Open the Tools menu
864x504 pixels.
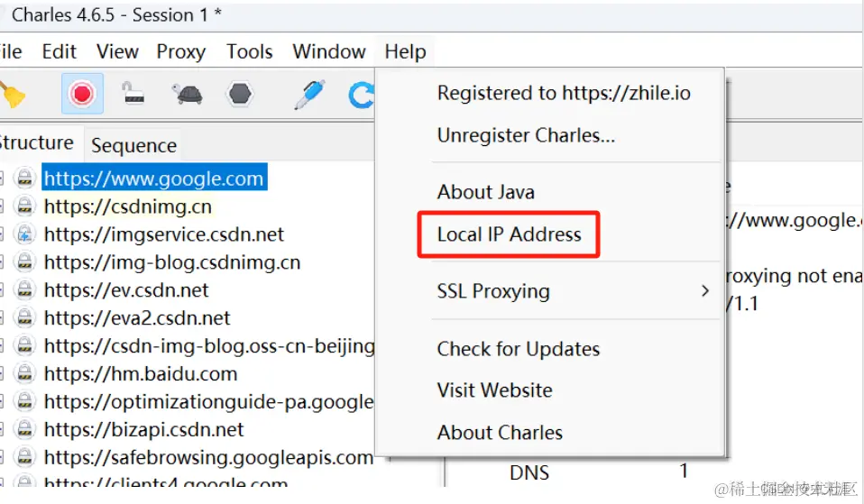pyautogui.click(x=250, y=51)
